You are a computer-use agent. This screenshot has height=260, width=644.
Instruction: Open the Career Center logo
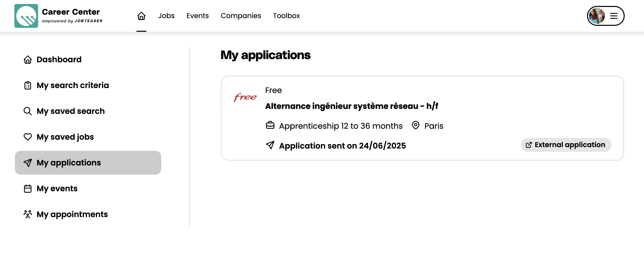(26, 16)
